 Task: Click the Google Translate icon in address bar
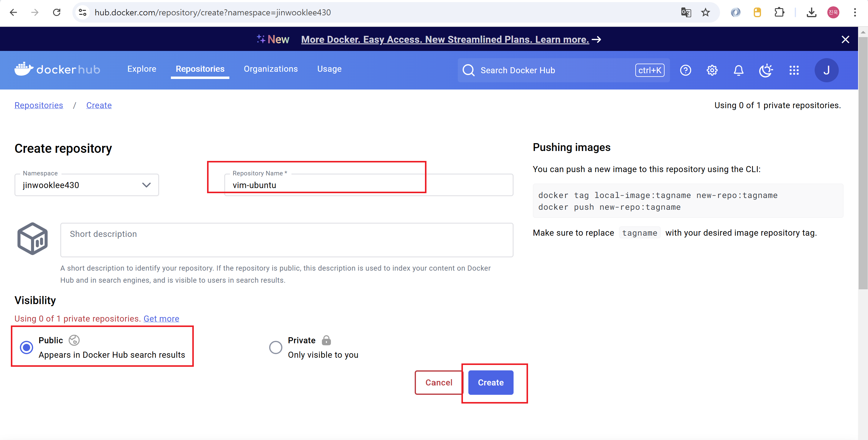click(686, 12)
